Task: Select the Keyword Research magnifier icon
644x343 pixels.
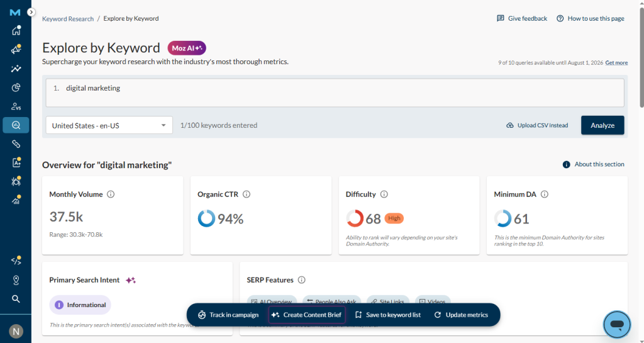Action: point(16,125)
